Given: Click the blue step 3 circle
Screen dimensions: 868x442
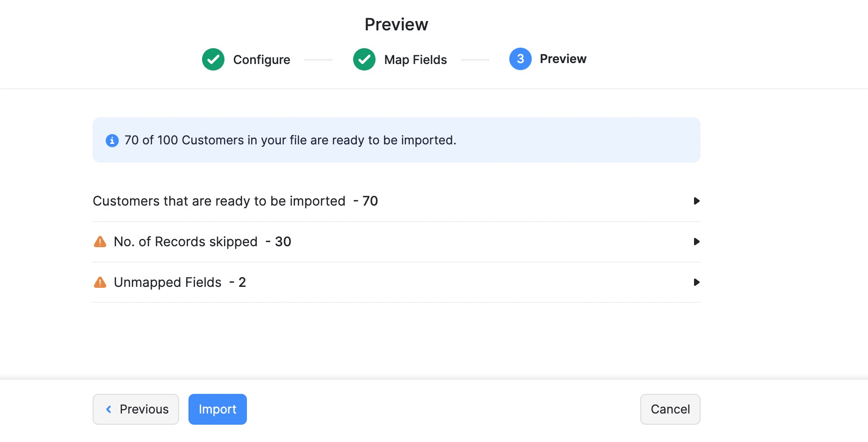Looking at the screenshot, I should point(520,59).
